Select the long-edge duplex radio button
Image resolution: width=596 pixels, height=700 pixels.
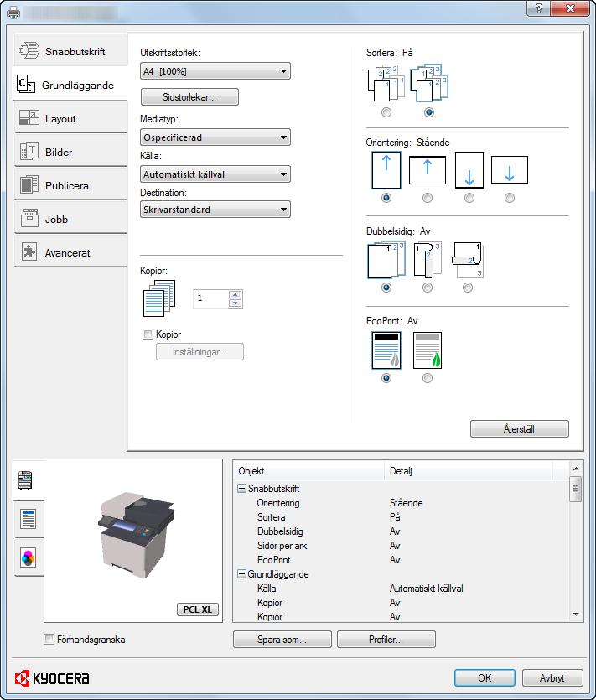point(428,288)
